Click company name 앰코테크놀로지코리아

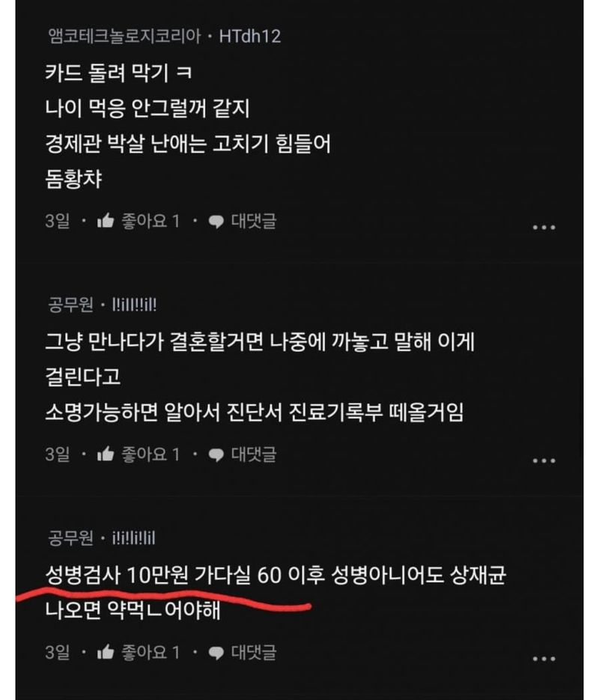pos(124,36)
